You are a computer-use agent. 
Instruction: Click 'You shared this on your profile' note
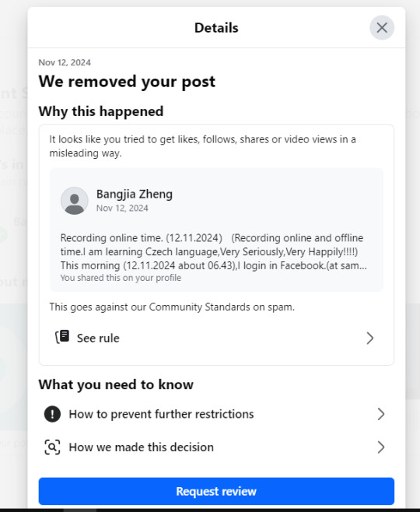pos(121,278)
